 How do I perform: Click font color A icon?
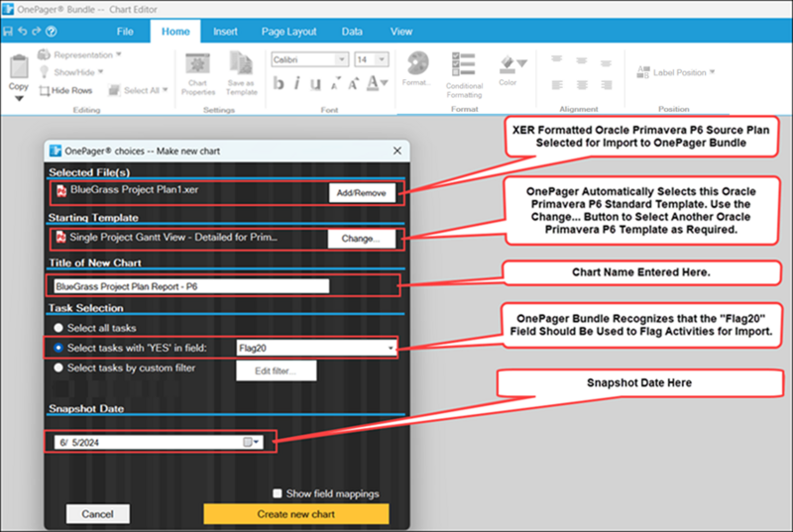pos(374,83)
